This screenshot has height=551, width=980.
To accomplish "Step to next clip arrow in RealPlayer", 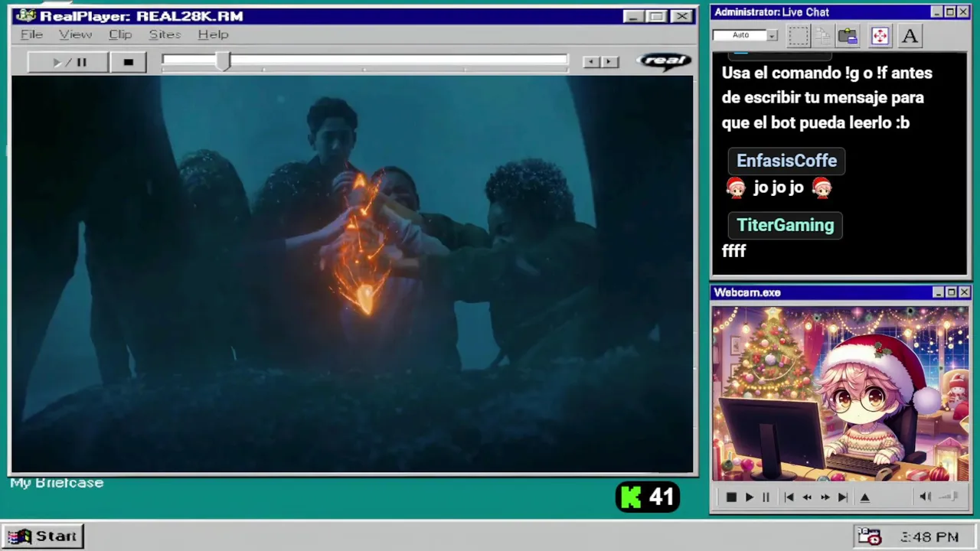I will (609, 62).
